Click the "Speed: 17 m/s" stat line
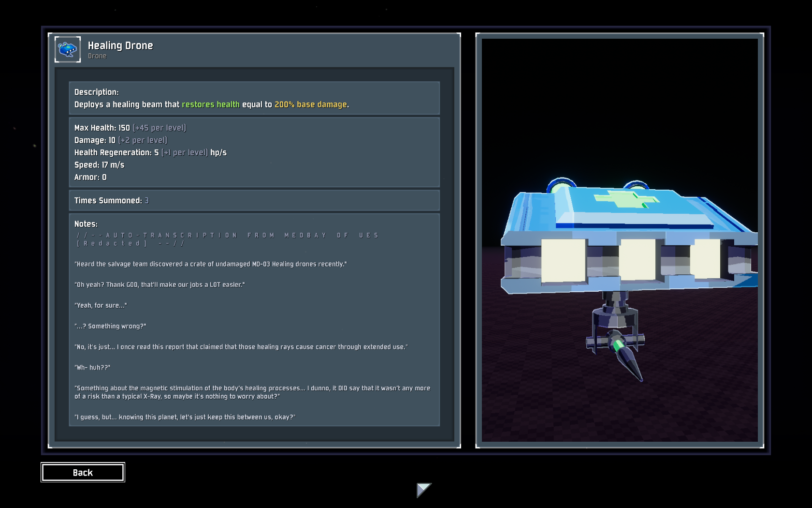The image size is (812, 508). tap(99, 165)
